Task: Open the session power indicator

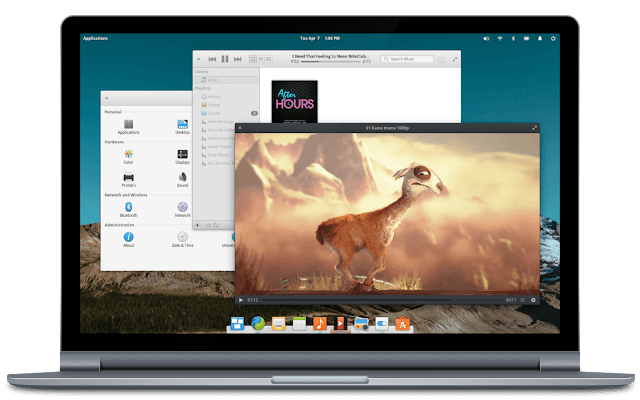Action: pos(553,38)
